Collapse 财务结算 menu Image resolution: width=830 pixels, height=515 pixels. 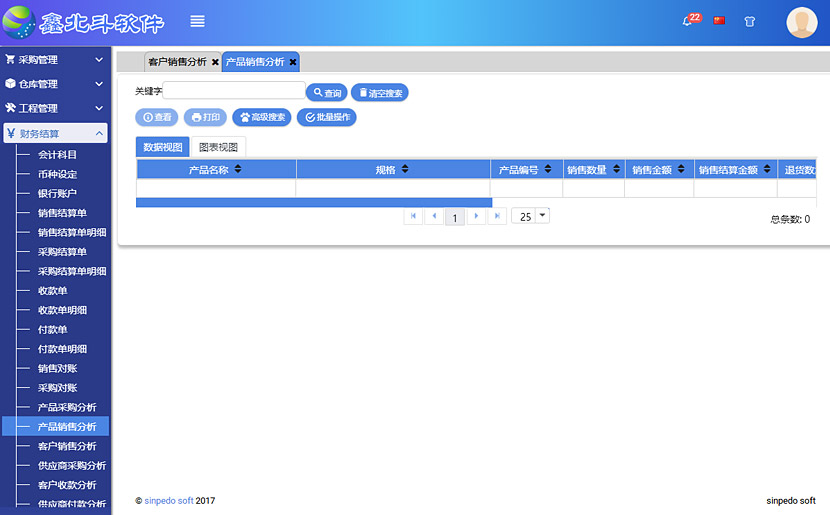click(55, 133)
